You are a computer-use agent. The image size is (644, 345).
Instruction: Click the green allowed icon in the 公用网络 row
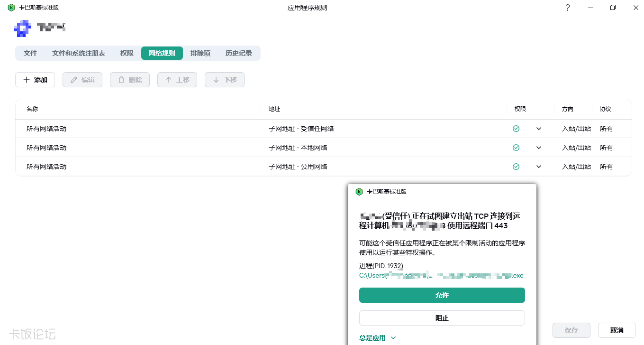tap(516, 167)
